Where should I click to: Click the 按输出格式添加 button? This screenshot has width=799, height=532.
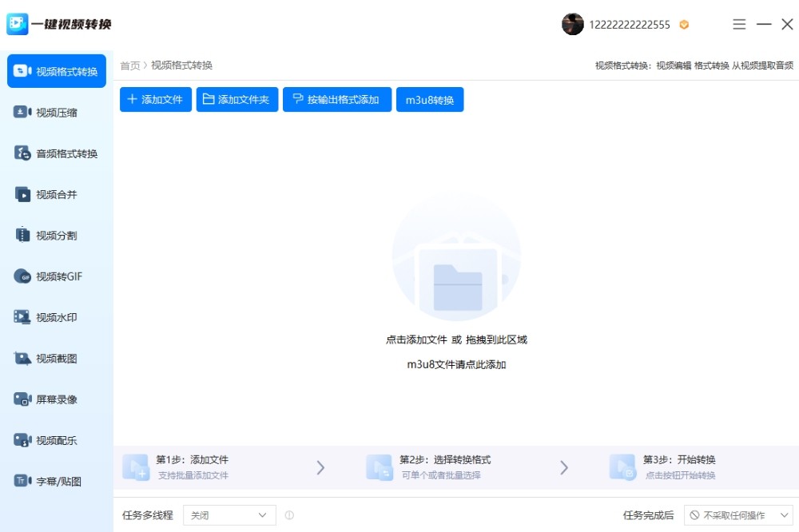pos(336,99)
